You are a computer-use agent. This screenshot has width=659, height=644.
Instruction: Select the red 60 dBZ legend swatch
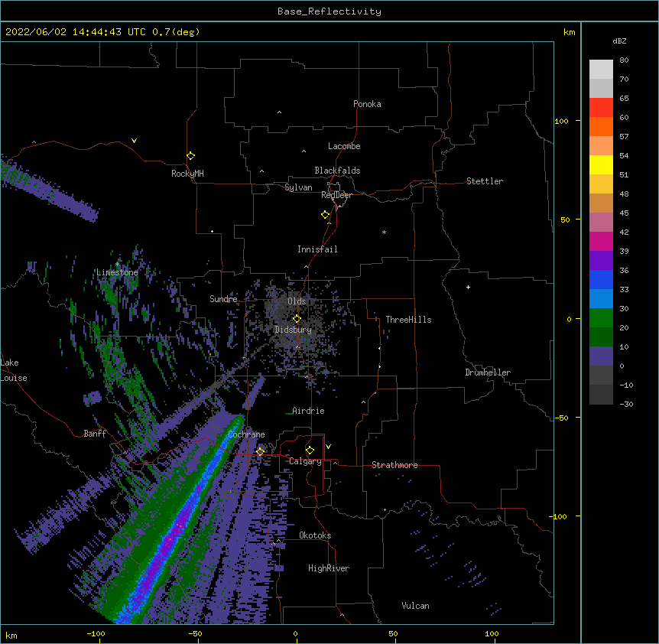[x=601, y=108]
